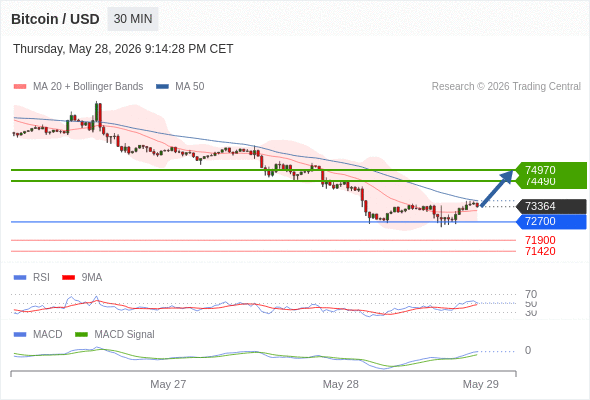The width and height of the screenshot is (590, 400).
Task: Click the 71900 red support value
Action: [x=540, y=240]
